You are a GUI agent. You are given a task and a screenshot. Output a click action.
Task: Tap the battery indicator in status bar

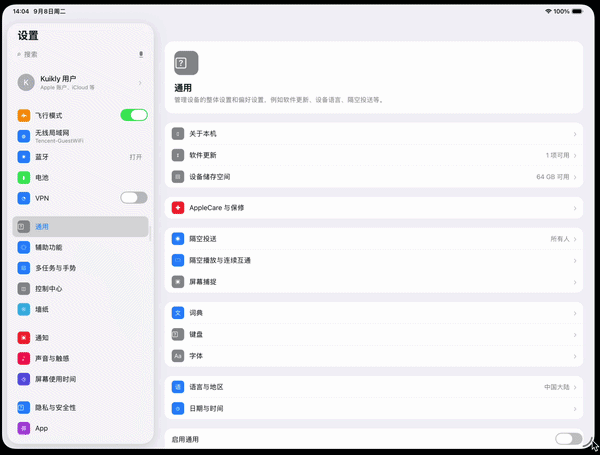click(x=577, y=11)
